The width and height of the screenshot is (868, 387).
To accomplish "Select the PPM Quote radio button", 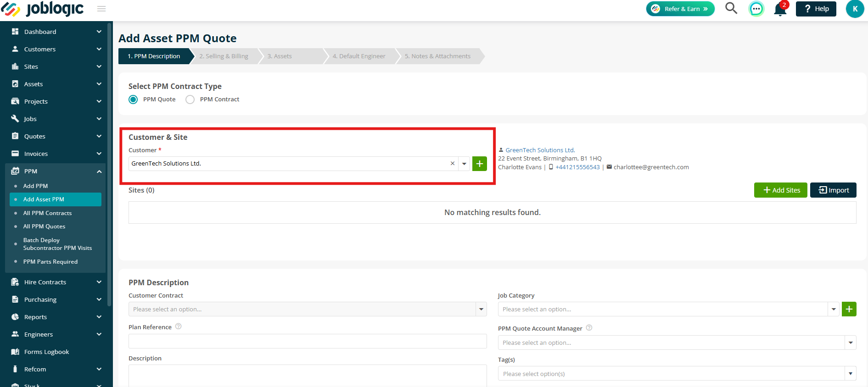I will click(133, 100).
